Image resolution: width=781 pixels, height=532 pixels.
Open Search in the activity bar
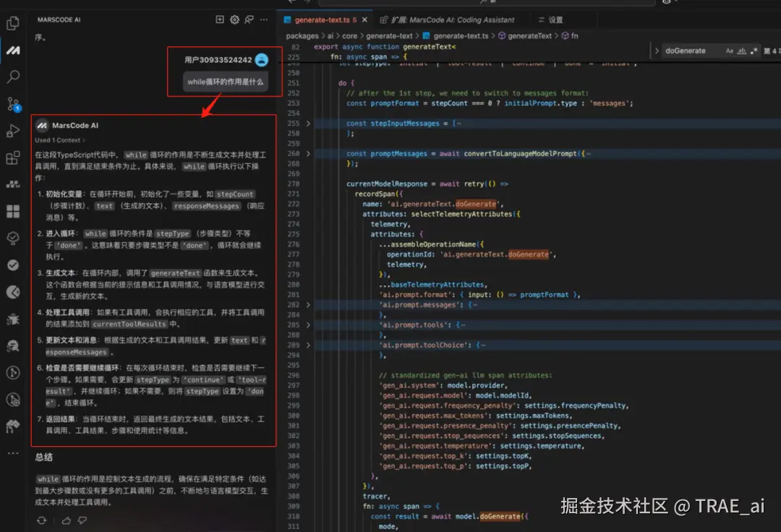pos(12,74)
